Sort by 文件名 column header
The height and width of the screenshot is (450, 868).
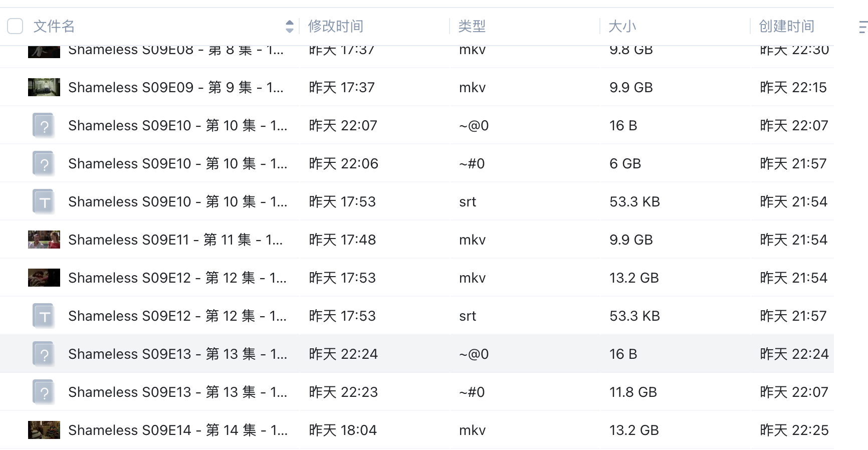point(54,26)
